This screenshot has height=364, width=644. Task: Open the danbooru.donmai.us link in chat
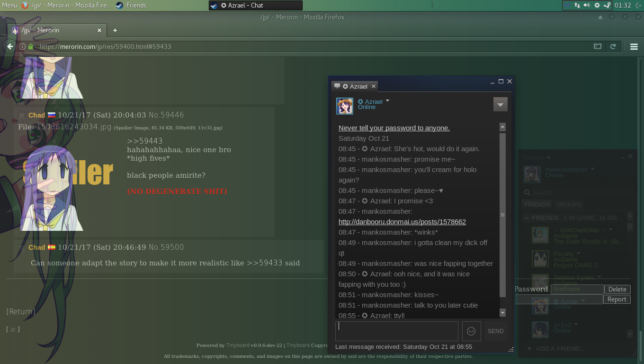402,222
